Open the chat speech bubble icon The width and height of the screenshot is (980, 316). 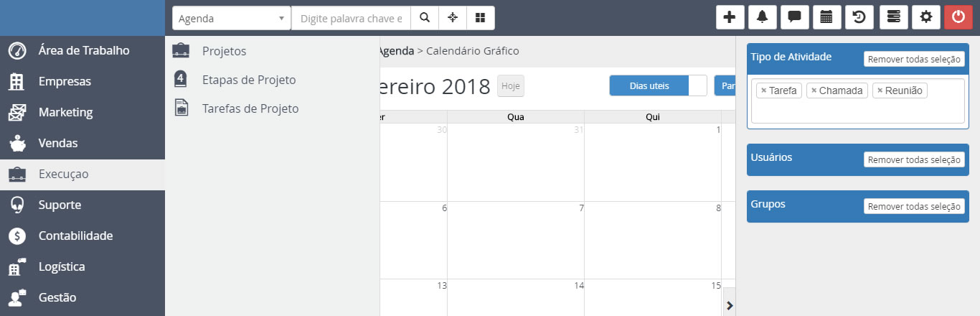(x=794, y=18)
